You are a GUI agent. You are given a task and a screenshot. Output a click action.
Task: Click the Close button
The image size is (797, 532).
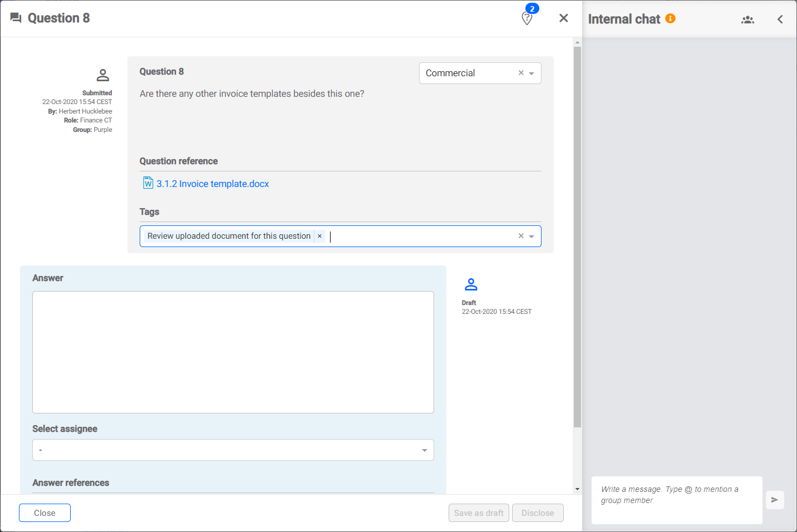[x=45, y=513]
